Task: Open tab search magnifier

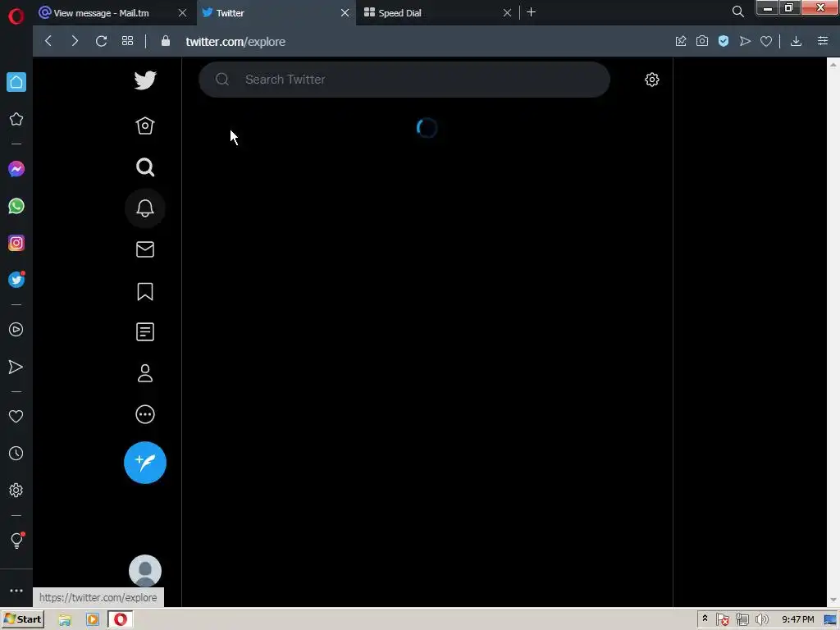Action: pyautogui.click(x=738, y=11)
